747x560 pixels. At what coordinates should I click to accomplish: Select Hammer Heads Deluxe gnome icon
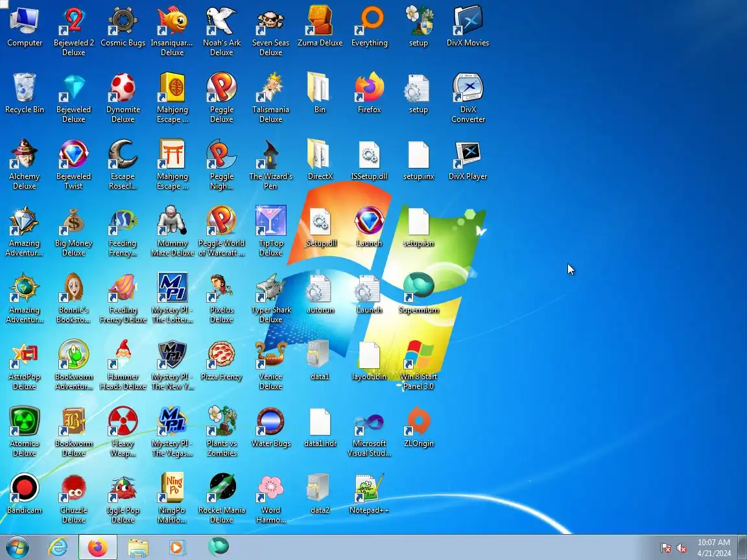(x=123, y=355)
